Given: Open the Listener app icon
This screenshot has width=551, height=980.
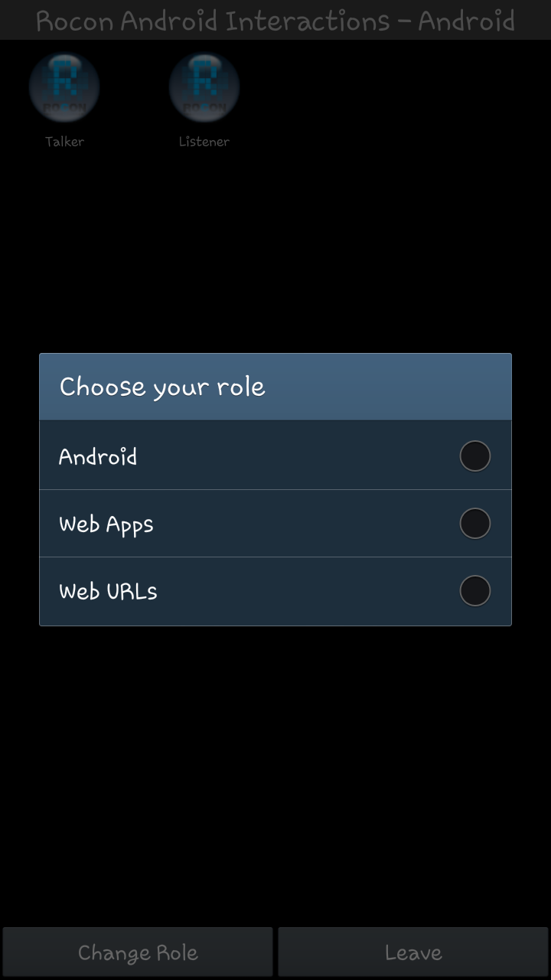Looking at the screenshot, I should pos(204,87).
